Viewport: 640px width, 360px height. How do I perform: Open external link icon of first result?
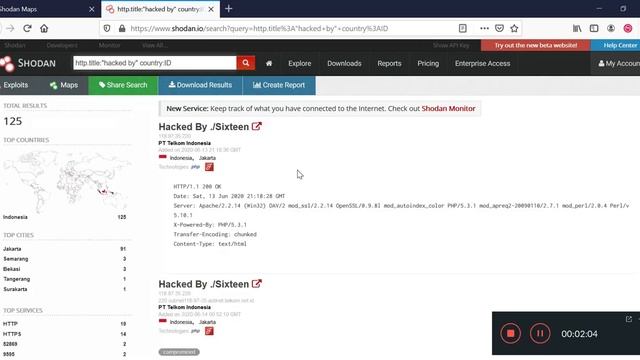click(256, 127)
